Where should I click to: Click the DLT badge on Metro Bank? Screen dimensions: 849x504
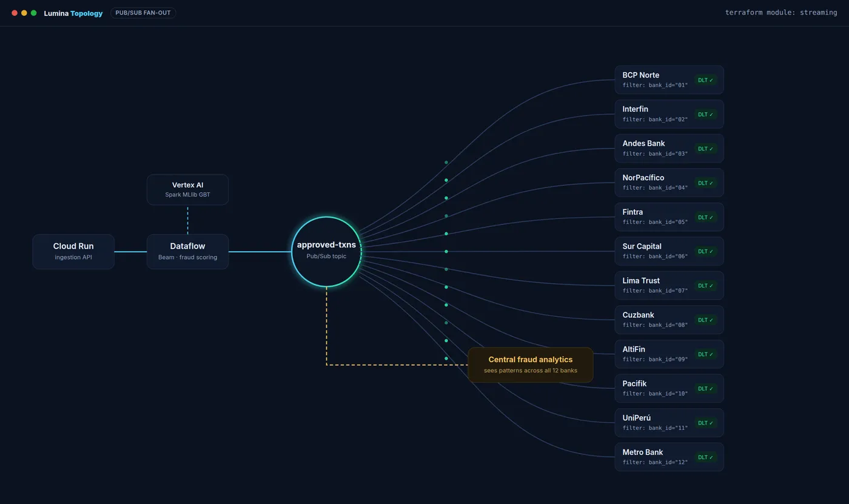coord(705,457)
